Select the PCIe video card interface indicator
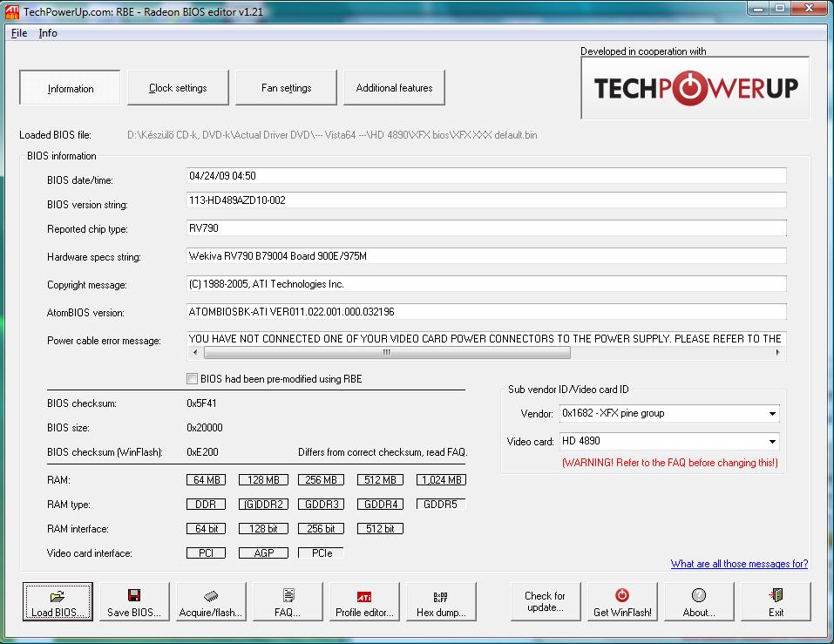 tap(321, 553)
